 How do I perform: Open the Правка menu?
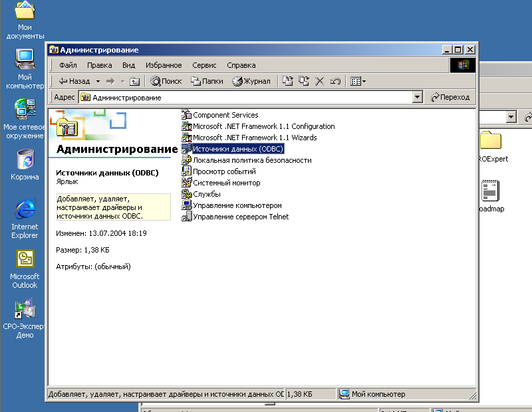click(x=99, y=65)
